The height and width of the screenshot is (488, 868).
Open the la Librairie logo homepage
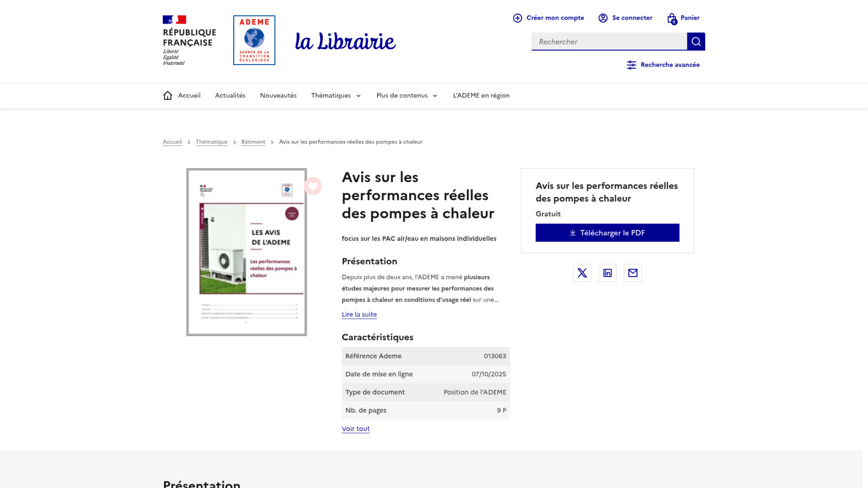pos(346,41)
